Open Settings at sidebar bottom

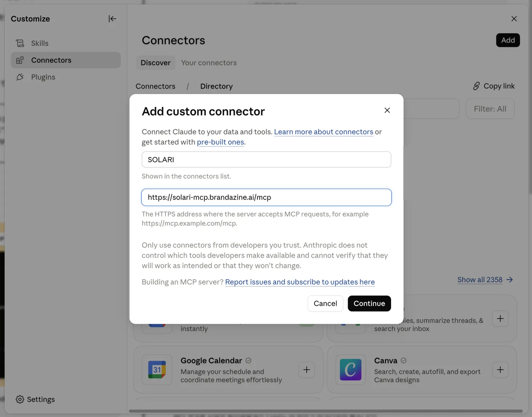point(35,399)
